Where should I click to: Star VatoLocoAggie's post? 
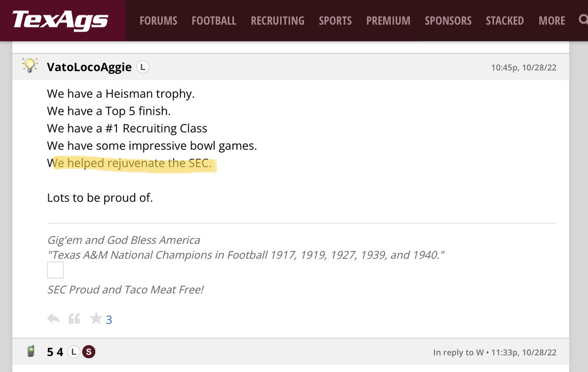[95, 319]
